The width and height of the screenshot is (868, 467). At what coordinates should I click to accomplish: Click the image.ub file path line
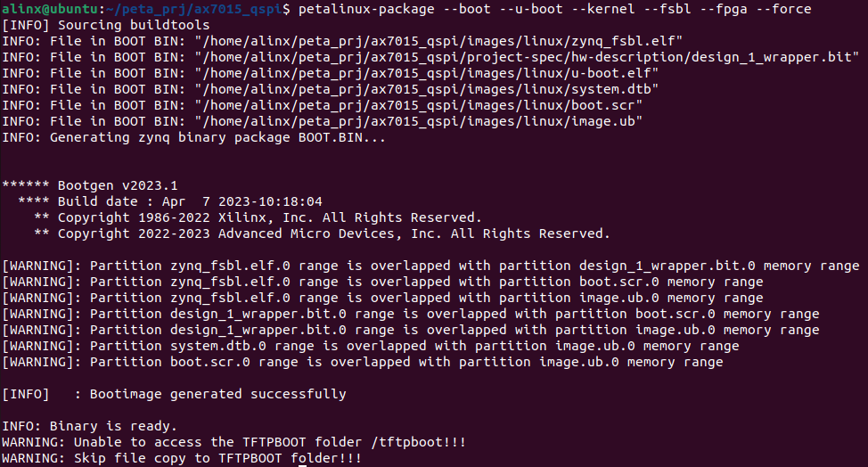(x=323, y=121)
